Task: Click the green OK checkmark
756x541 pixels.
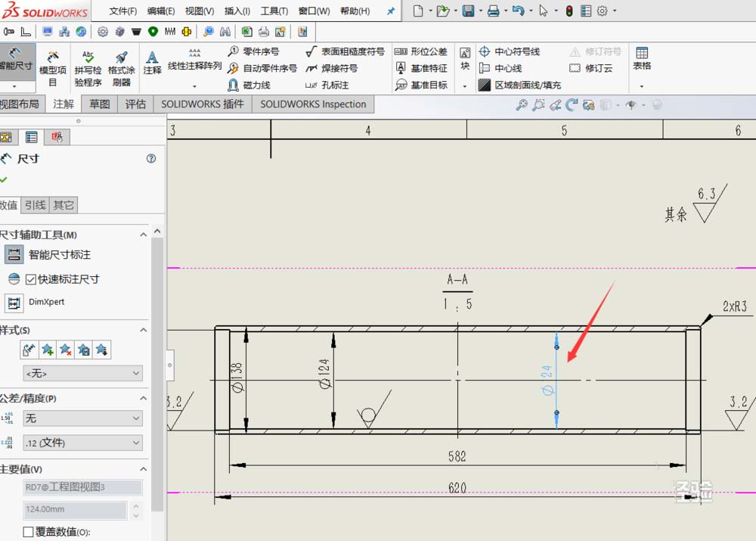Action: tap(4, 179)
